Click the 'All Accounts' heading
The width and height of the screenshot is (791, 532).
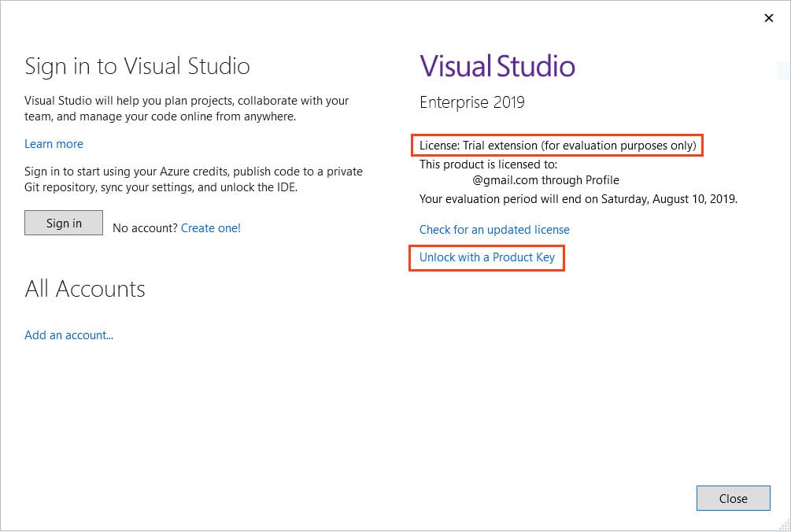click(85, 289)
